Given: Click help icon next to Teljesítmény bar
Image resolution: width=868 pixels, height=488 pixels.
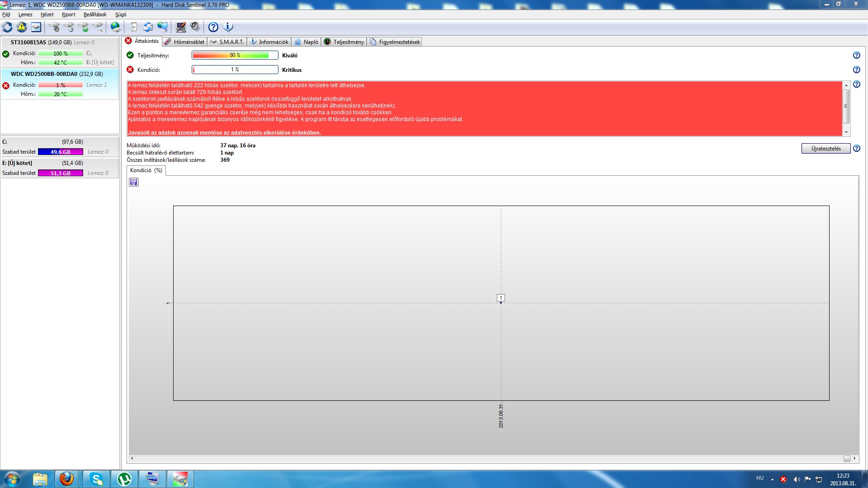Looking at the screenshot, I should [x=856, y=56].
